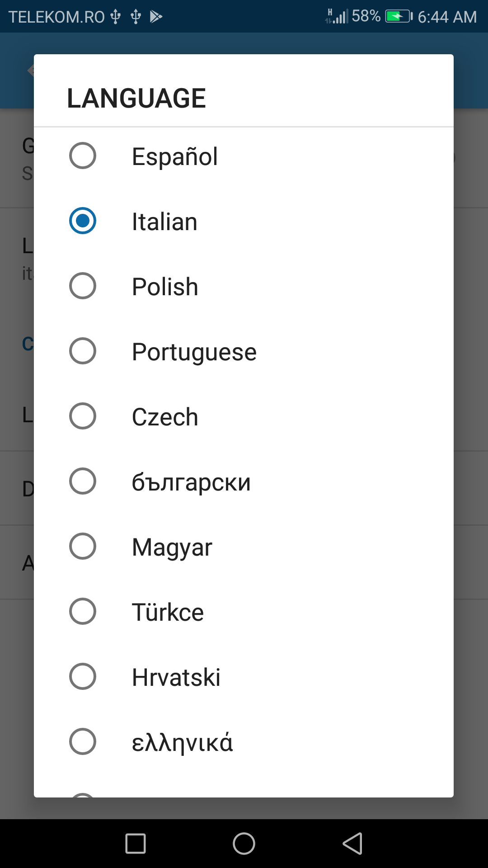Select the български radio button
This screenshot has height=868, width=488.
83,481
